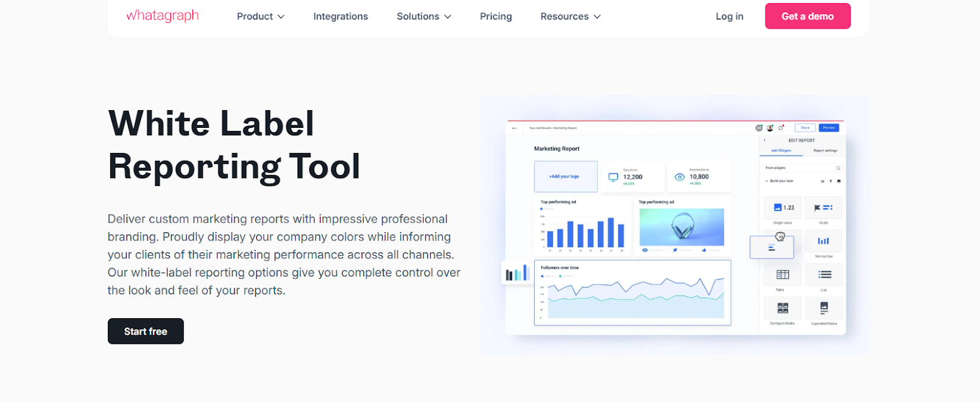Select the List widget
Image resolution: width=980 pixels, height=402 pixels.
coord(824,275)
